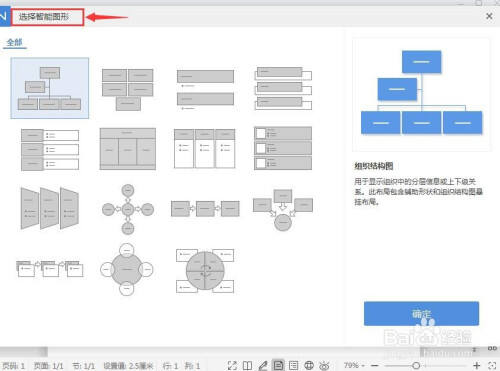Select the three offset stacked bars layout
The image size is (500, 371).
tap(283, 88)
